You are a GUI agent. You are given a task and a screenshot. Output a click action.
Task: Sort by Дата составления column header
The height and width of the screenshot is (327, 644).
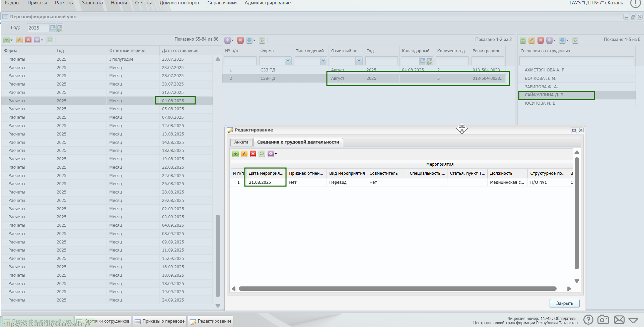[186, 51]
